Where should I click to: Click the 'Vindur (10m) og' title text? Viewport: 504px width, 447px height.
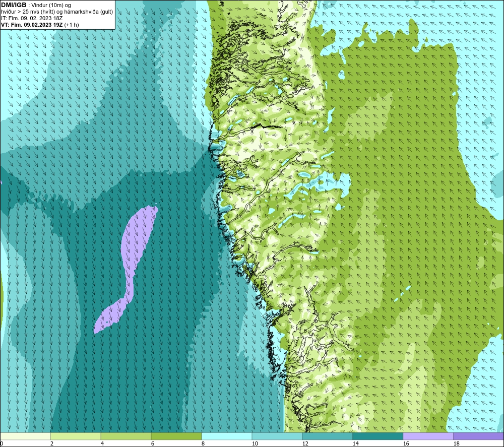51,6
